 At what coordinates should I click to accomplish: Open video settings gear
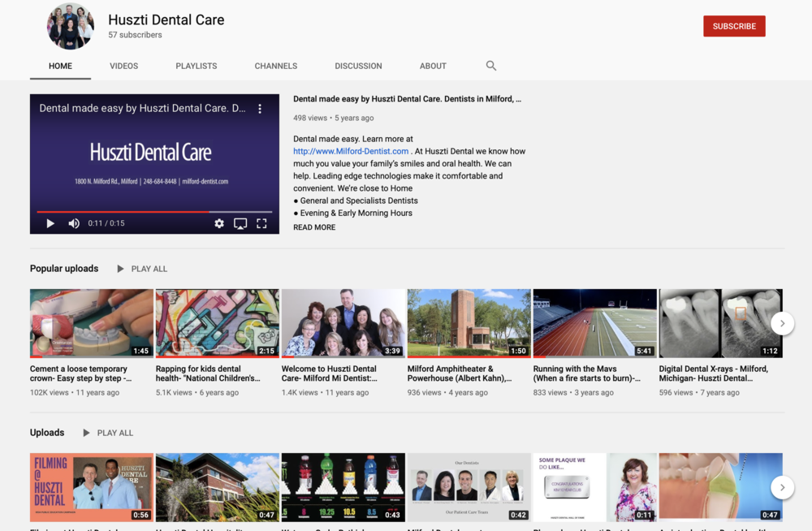tap(219, 223)
